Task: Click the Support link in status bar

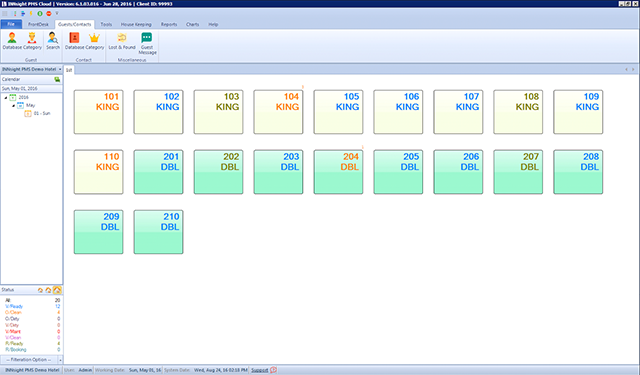Action: click(x=260, y=370)
